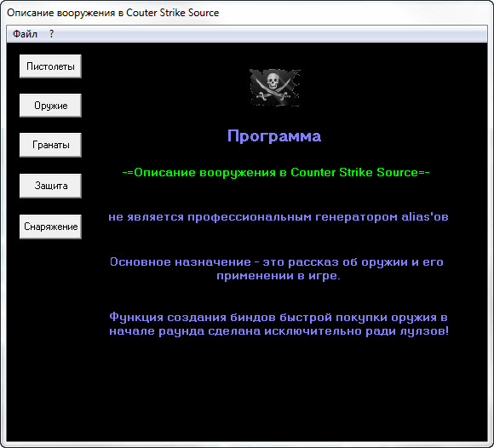Viewport: 494px width, 448px height.
Task: Open the Снаряжение section
Action: click(50, 227)
